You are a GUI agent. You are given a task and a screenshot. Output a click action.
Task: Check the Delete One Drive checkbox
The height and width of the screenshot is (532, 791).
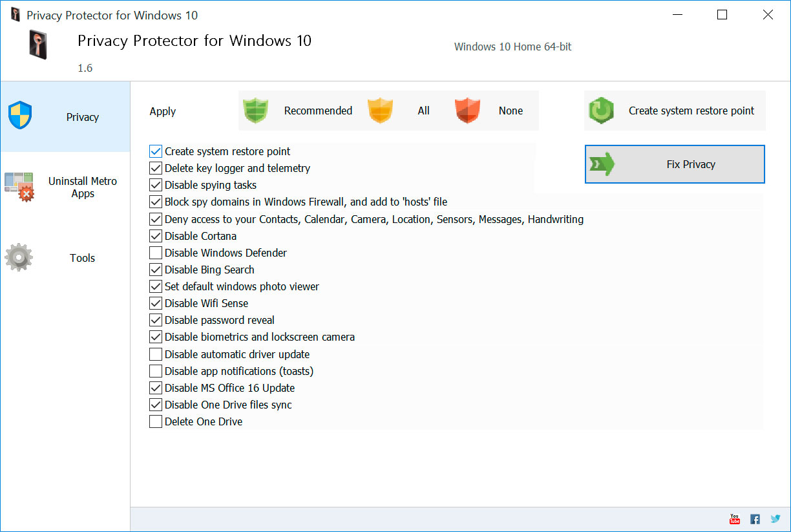pyautogui.click(x=156, y=421)
